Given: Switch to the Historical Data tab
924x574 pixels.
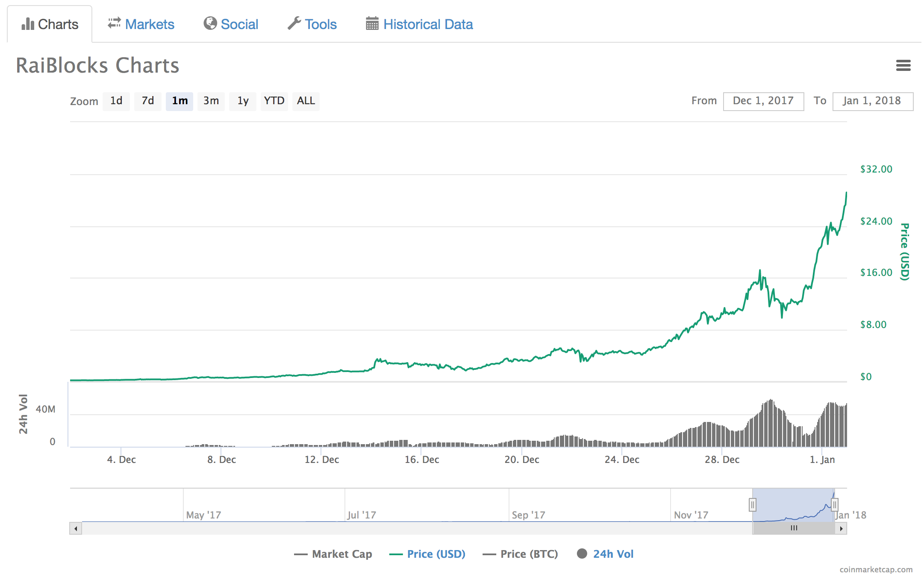Looking at the screenshot, I should (428, 24).
